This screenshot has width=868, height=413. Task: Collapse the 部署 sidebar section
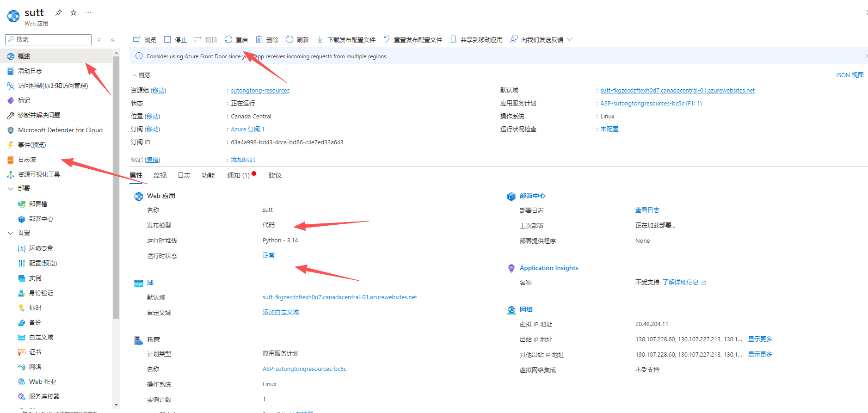point(11,188)
